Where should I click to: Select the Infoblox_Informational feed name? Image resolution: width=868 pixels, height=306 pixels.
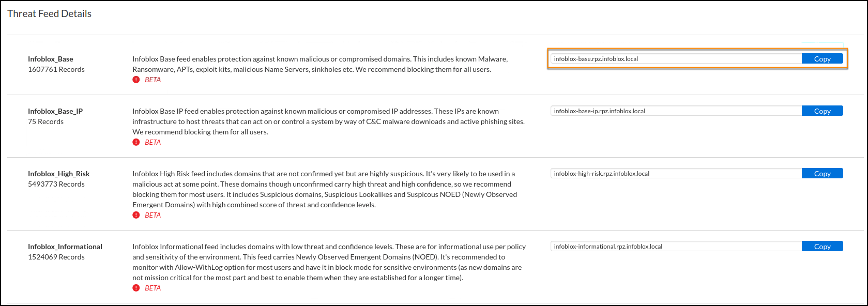pyautogui.click(x=65, y=247)
